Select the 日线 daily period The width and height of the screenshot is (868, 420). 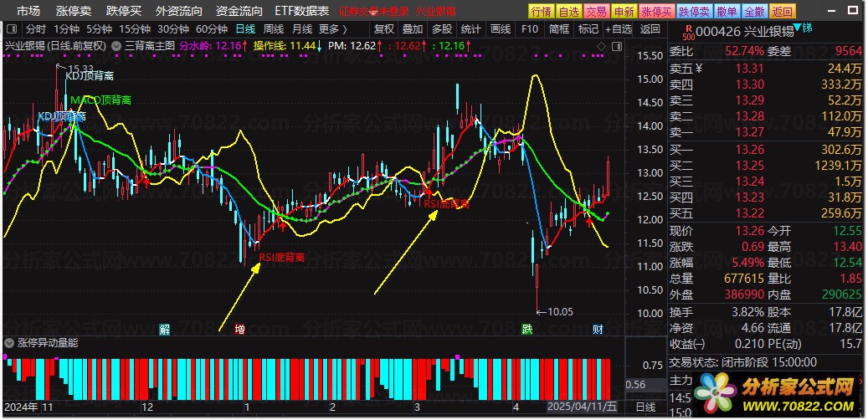coord(245,29)
